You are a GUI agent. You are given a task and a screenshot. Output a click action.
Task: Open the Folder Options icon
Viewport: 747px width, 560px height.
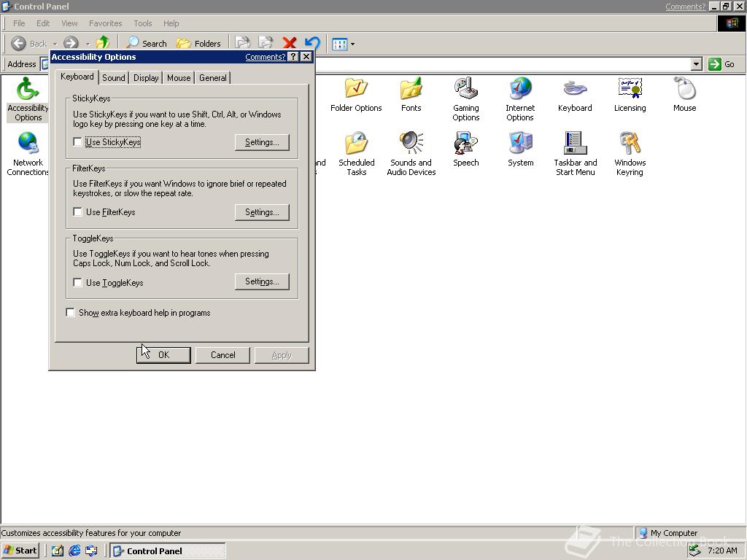(356, 95)
